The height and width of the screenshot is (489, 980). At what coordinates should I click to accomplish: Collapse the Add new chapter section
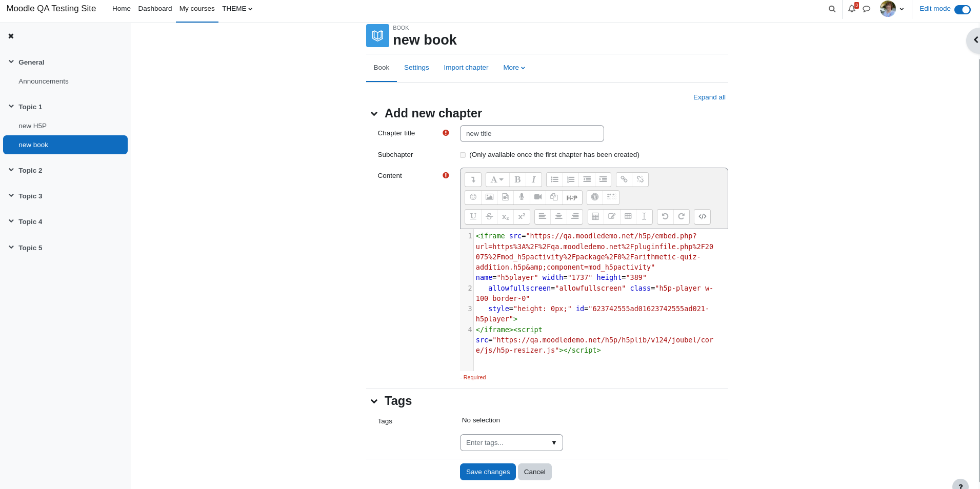(x=374, y=114)
